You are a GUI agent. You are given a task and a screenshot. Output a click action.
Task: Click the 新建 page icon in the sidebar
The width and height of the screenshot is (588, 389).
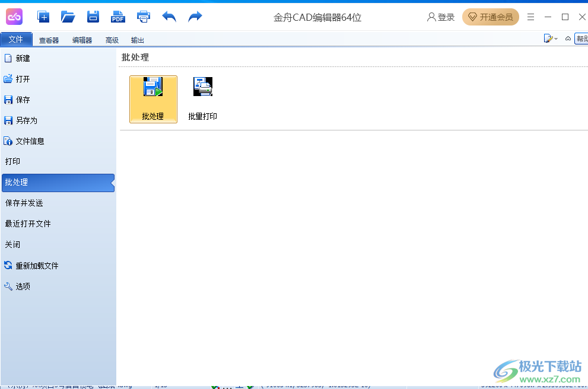[x=8, y=58]
